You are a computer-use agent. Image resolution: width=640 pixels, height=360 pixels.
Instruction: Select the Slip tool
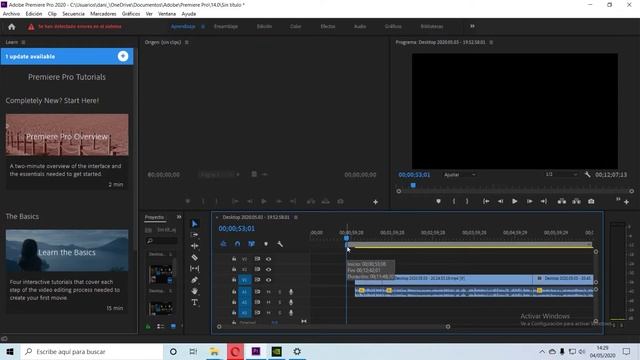195,269
